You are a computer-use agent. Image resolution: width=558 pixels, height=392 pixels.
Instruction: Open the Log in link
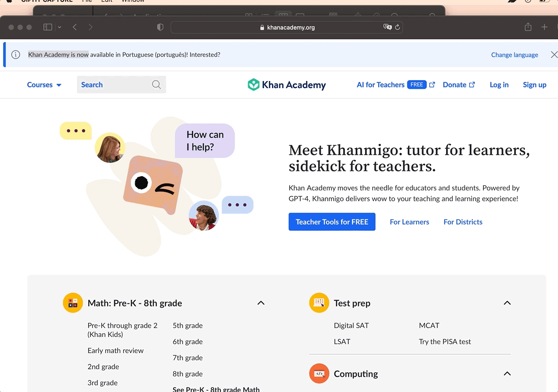point(499,85)
